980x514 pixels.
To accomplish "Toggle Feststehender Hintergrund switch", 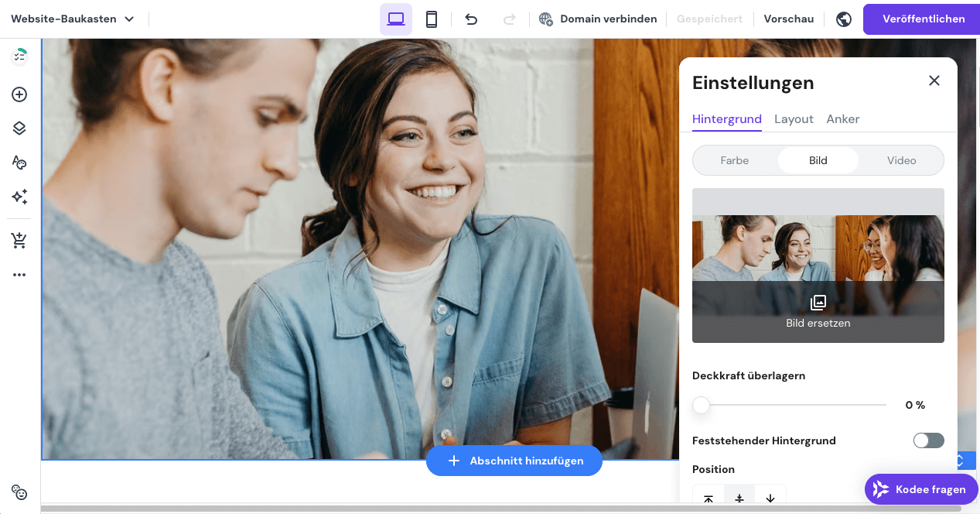I will [x=928, y=440].
